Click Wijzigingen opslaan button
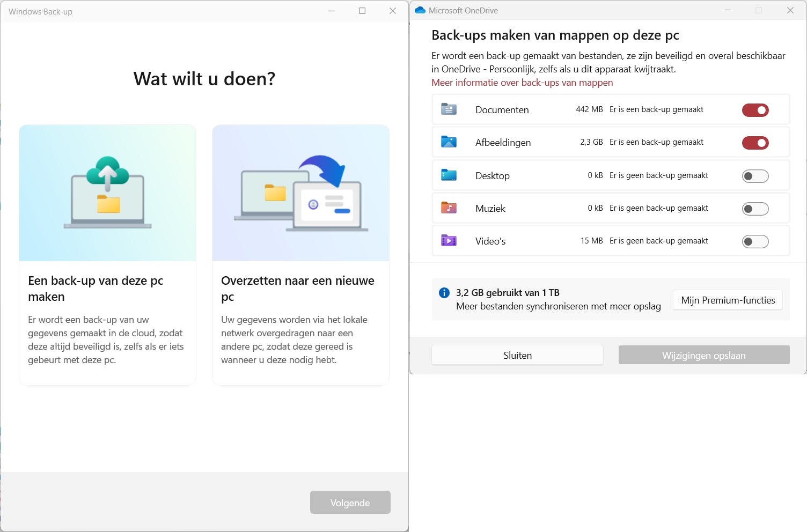The image size is (807, 532). (704, 355)
